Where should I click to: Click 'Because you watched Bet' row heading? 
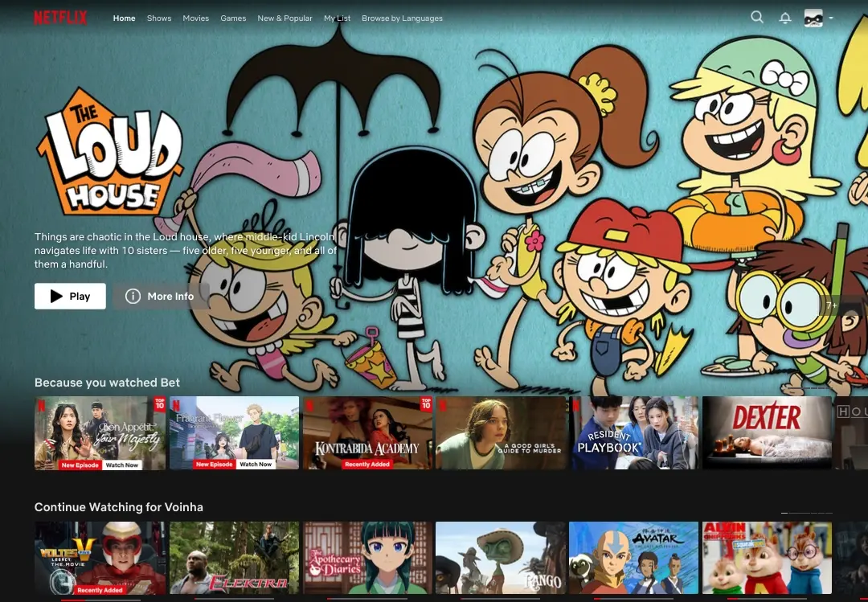[x=107, y=383]
